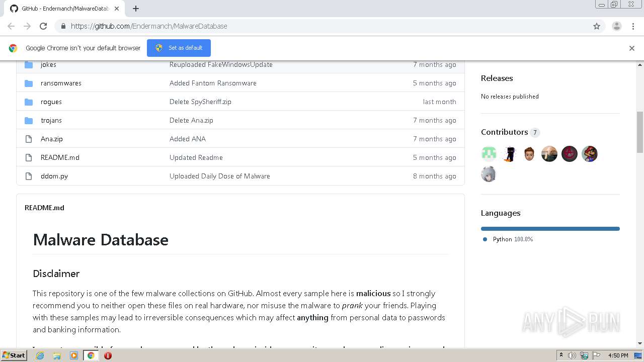Open commit 'Updated Readme'
Viewport: 644px width, 362px height.
click(196, 157)
